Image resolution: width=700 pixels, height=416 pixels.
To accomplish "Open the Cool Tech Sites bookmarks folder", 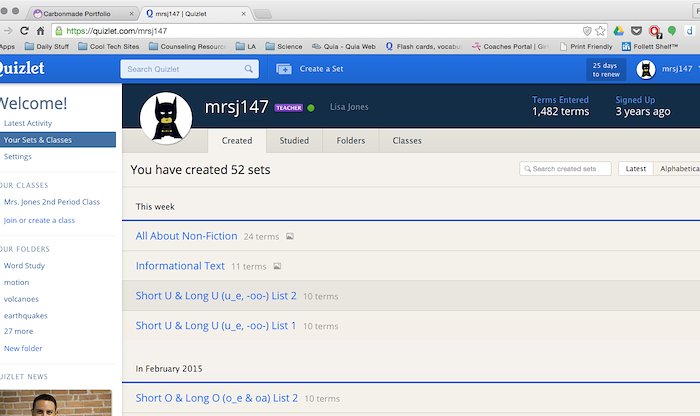I will pos(108,46).
